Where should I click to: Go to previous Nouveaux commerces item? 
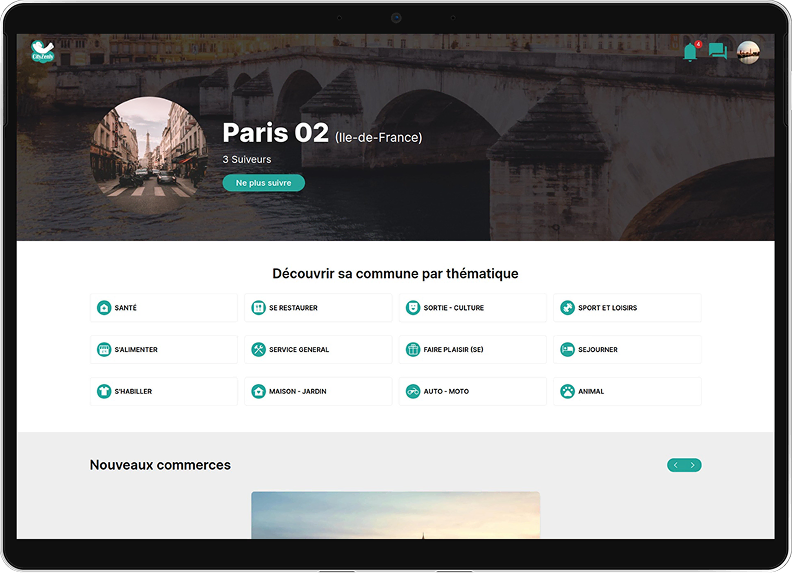[x=676, y=465]
